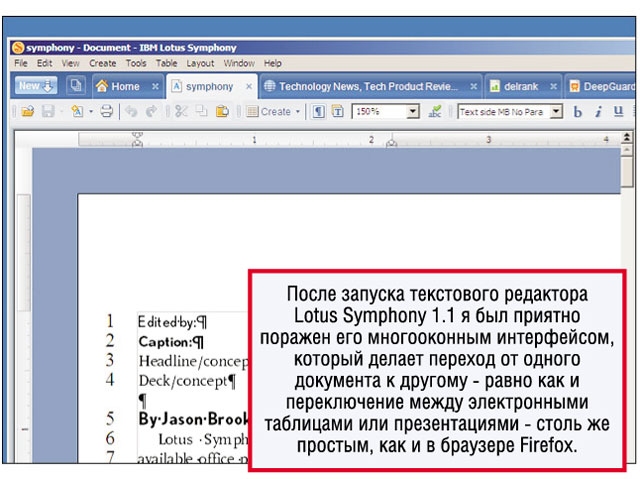640x479 pixels.
Task: Click the IBM Lotus Symphony title bar icon
Action: click(18, 47)
